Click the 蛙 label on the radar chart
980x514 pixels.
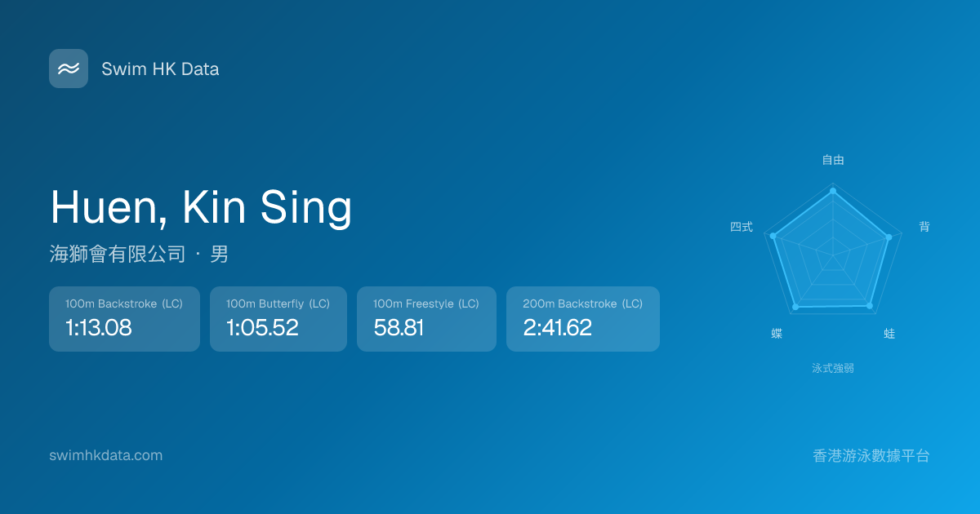click(889, 334)
